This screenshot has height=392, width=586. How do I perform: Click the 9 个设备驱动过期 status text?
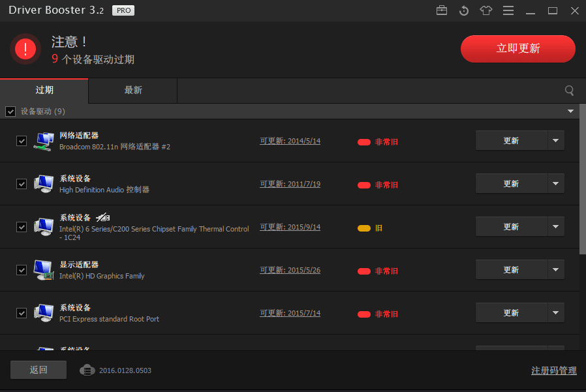point(93,59)
